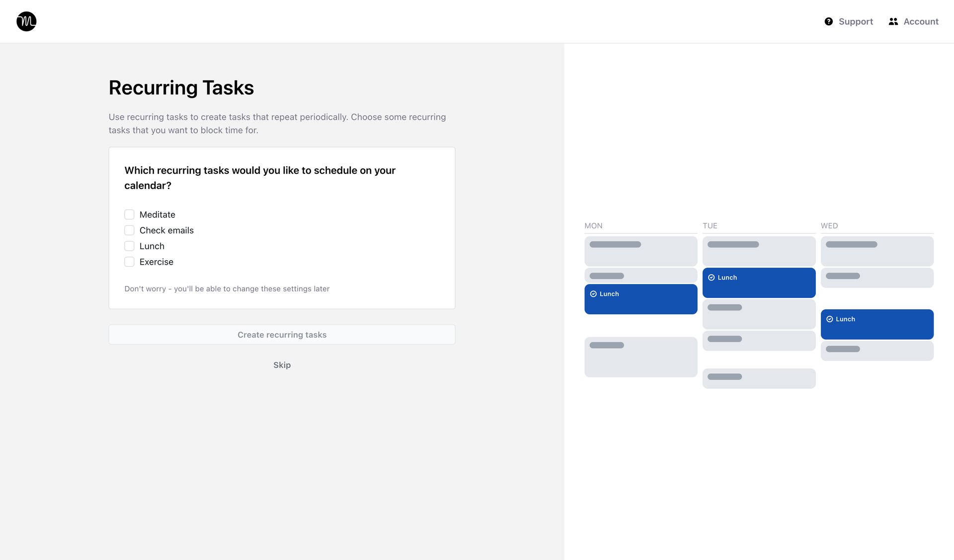Click the check icon on Wednesday's Lunch card
This screenshot has width=954, height=560.
tap(829, 319)
